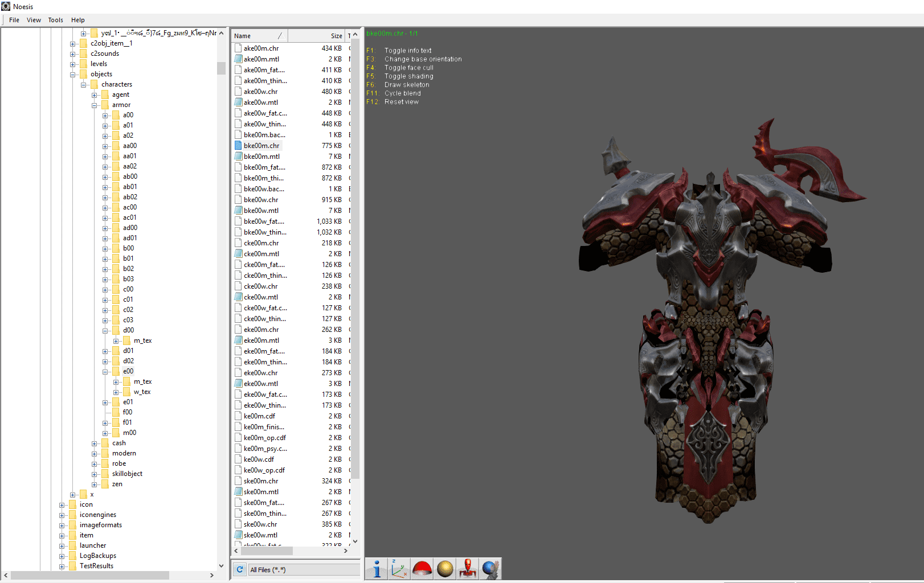This screenshot has width=924, height=583.
Task: Open the Tools menu
Action: click(56, 20)
